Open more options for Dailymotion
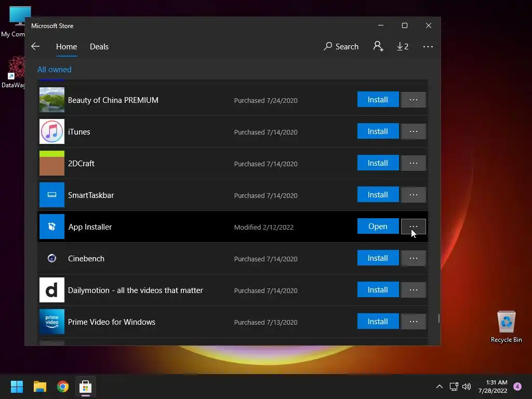Screen dimensions: 532x399 [x=413, y=290]
